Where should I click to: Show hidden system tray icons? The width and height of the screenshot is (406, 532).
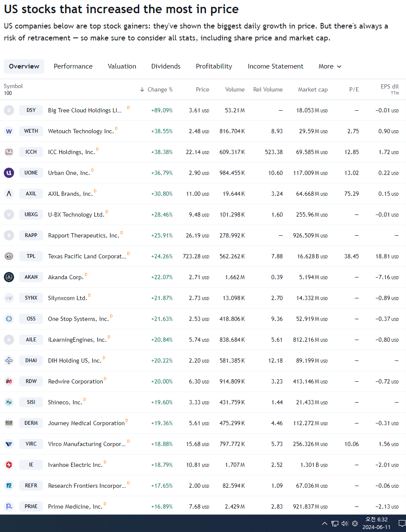(325, 523)
